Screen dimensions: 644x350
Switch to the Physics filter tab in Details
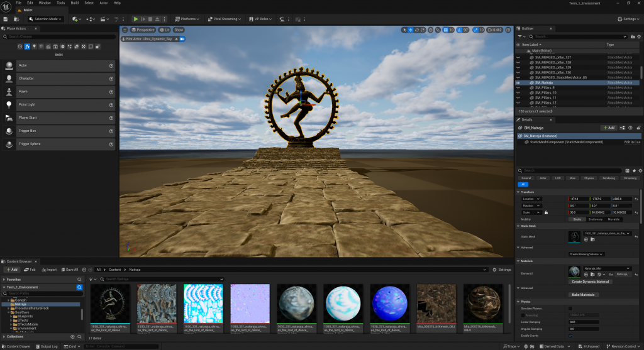point(589,178)
